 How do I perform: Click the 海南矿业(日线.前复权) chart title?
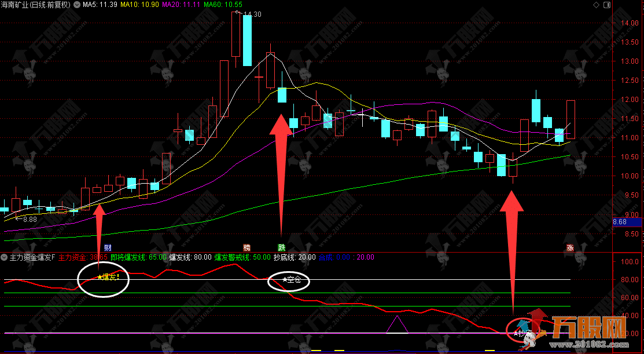pyautogui.click(x=37, y=5)
